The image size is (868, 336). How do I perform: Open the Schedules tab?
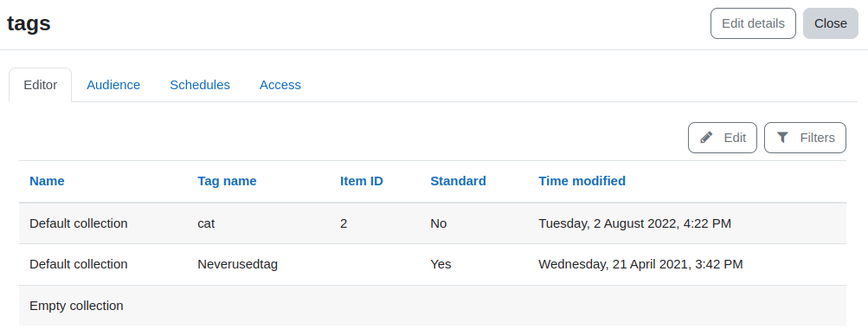(x=200, y=85)
